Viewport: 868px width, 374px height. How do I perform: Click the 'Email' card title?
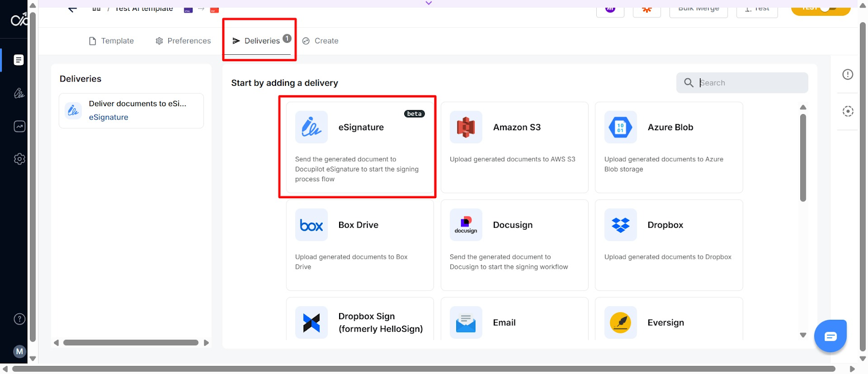(505, 322)
